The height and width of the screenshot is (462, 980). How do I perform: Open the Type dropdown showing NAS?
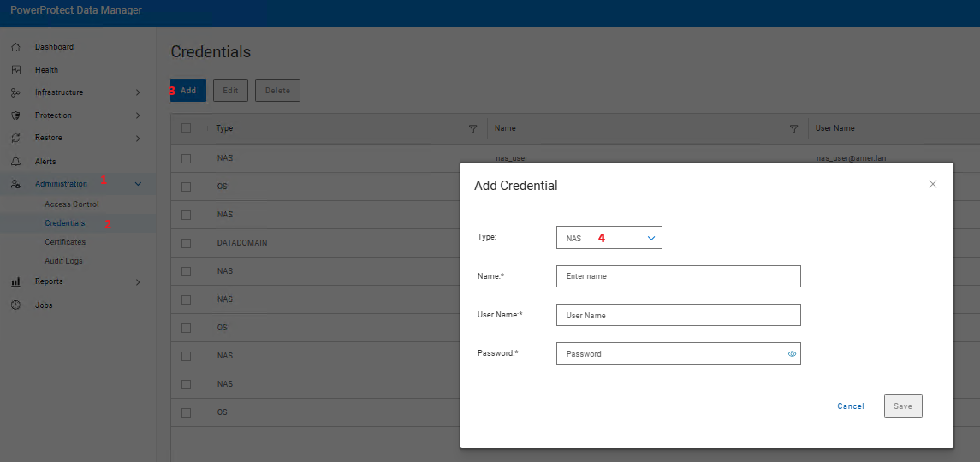[x=609, y=238]
